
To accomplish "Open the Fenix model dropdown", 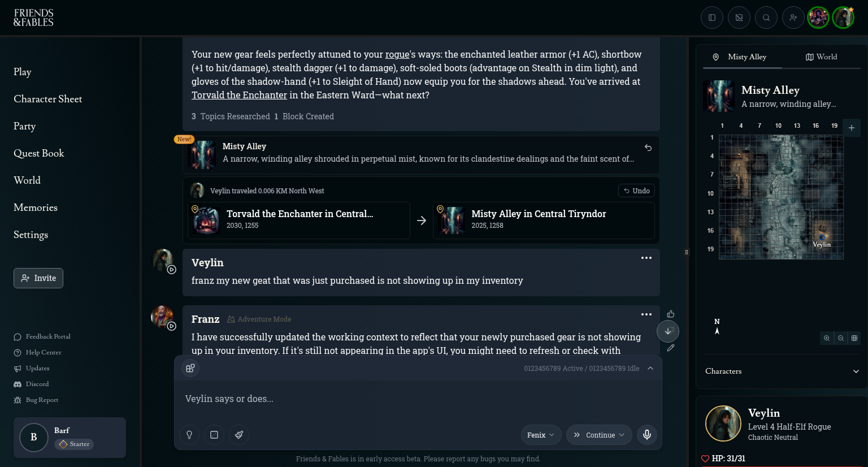I will click(541, 435).
